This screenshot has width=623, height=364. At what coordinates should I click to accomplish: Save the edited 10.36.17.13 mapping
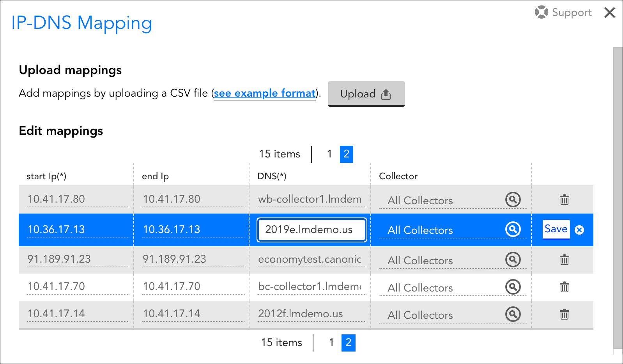(x=556, y=229)
